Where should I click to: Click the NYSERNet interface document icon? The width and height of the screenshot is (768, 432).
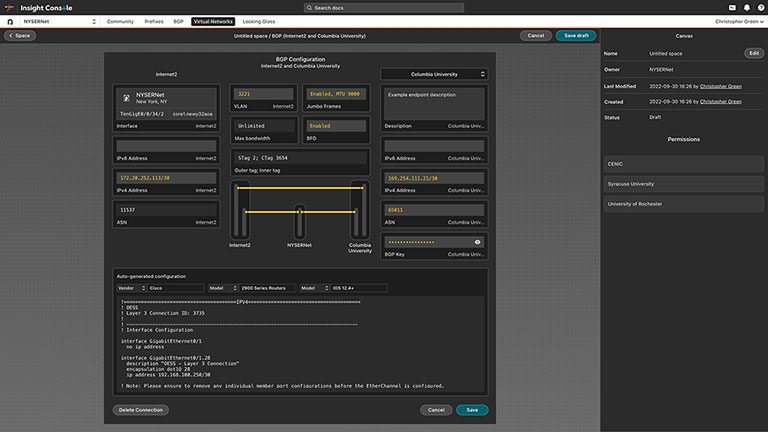pyautogui.click(x=126, y=99)
